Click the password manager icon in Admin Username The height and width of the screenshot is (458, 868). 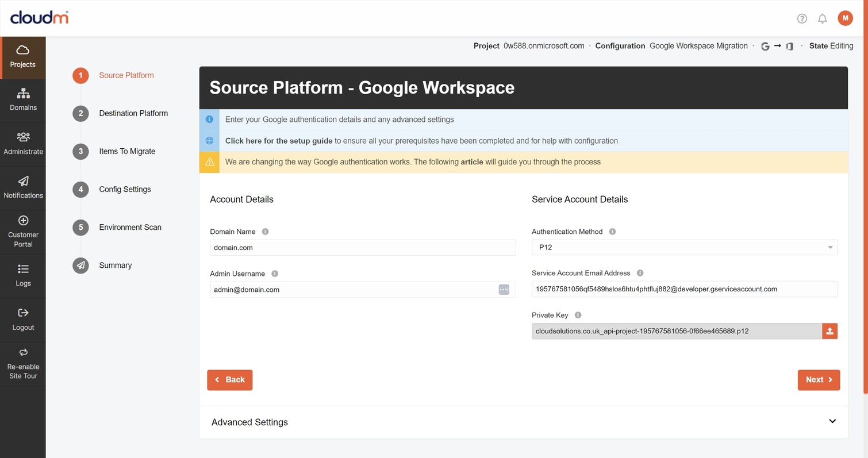coord(504,290)
